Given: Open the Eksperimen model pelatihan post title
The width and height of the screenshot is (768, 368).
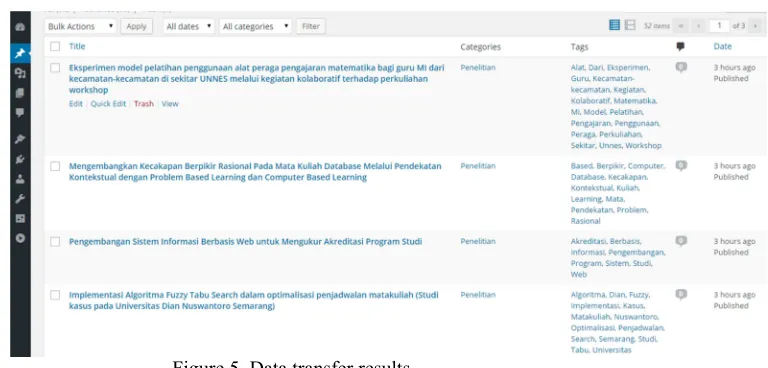Looking at the screenshot, I should pos(257,79).
